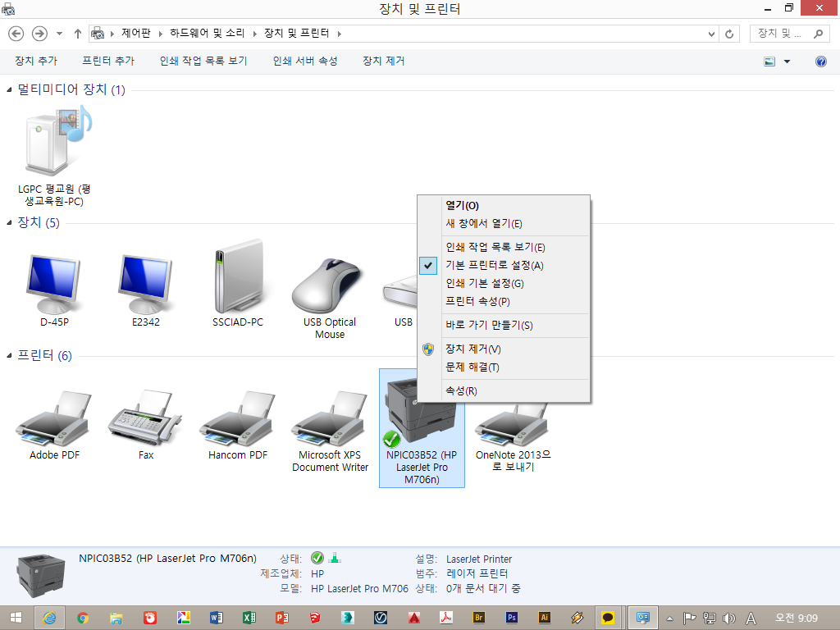This screenshot has height=630, width=840.
Task: Collapse the 프린터 (6) section
Action: point(8,356)
